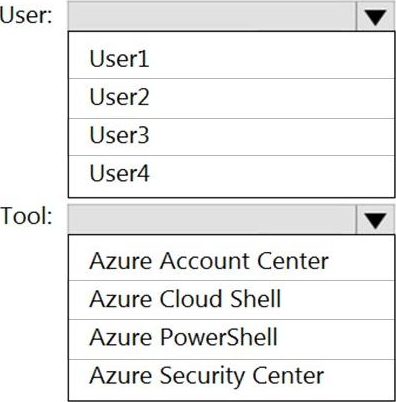
Task: Click empty space right of User3 row
Action: click(271, 137)
